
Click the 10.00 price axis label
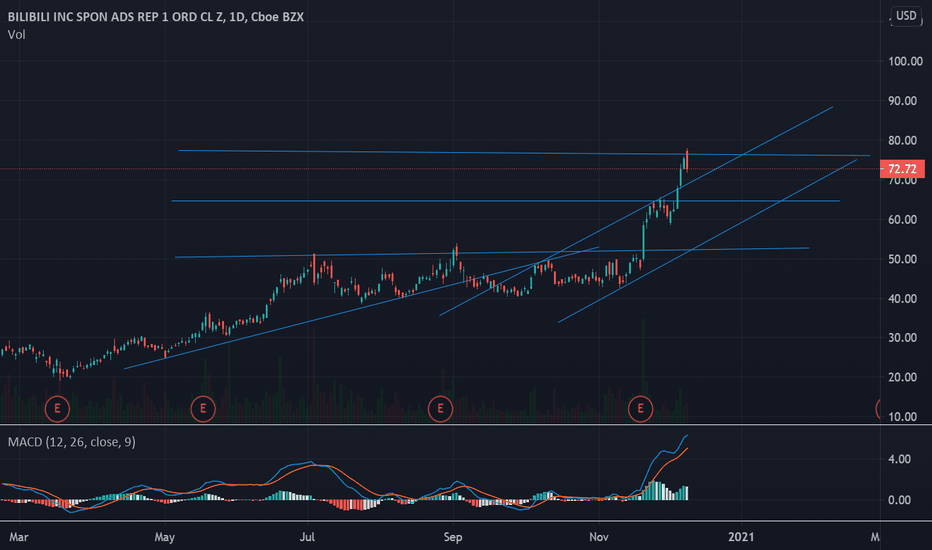902,417
